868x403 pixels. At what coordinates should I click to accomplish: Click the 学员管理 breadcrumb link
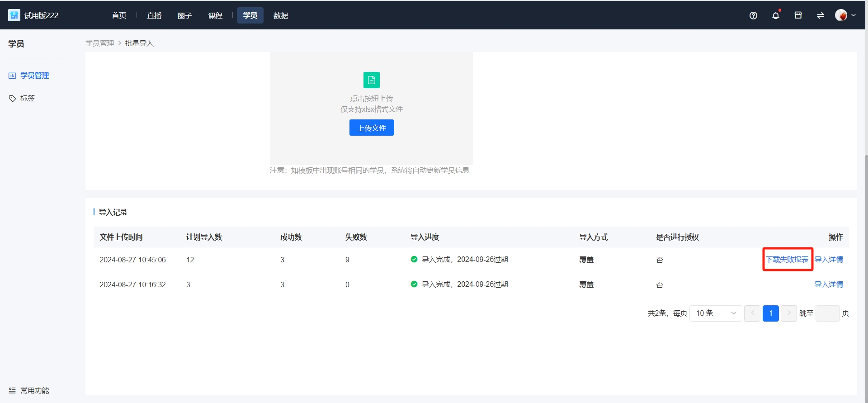point(100,43)
